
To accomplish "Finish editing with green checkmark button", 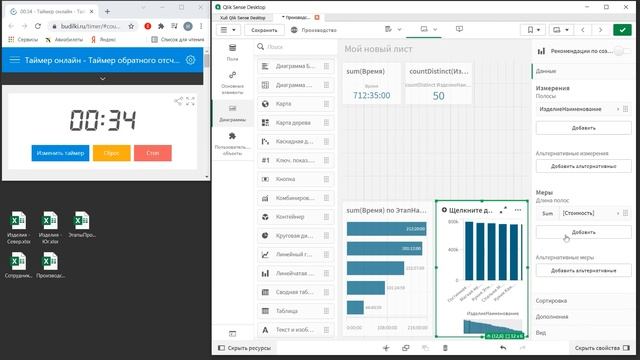I will (622, 30).
